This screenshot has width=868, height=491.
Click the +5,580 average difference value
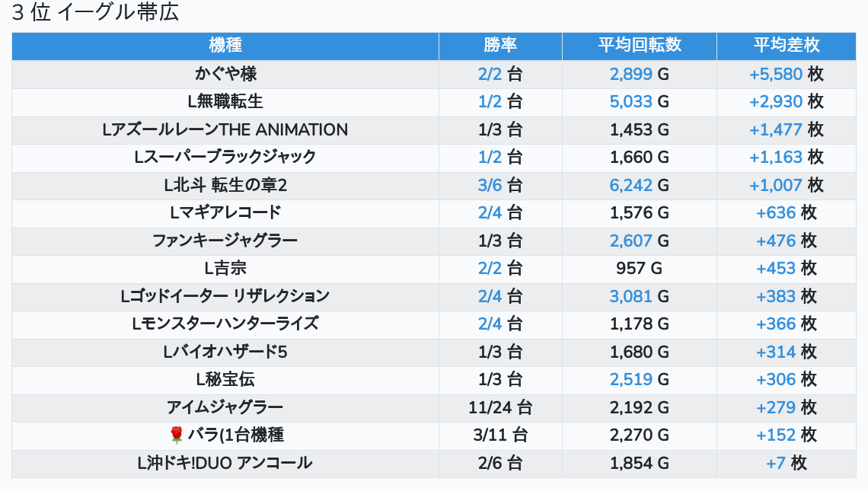[x=776, y=74]
